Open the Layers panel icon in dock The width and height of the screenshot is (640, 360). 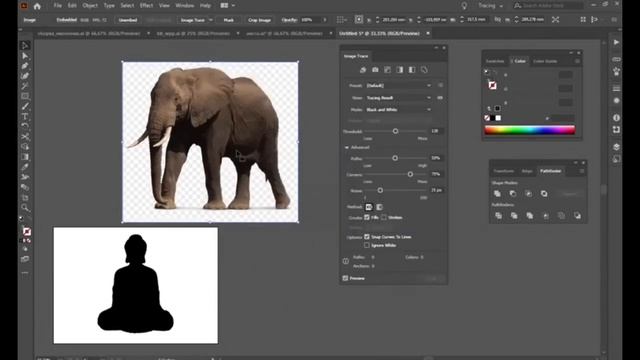point(616,147)
